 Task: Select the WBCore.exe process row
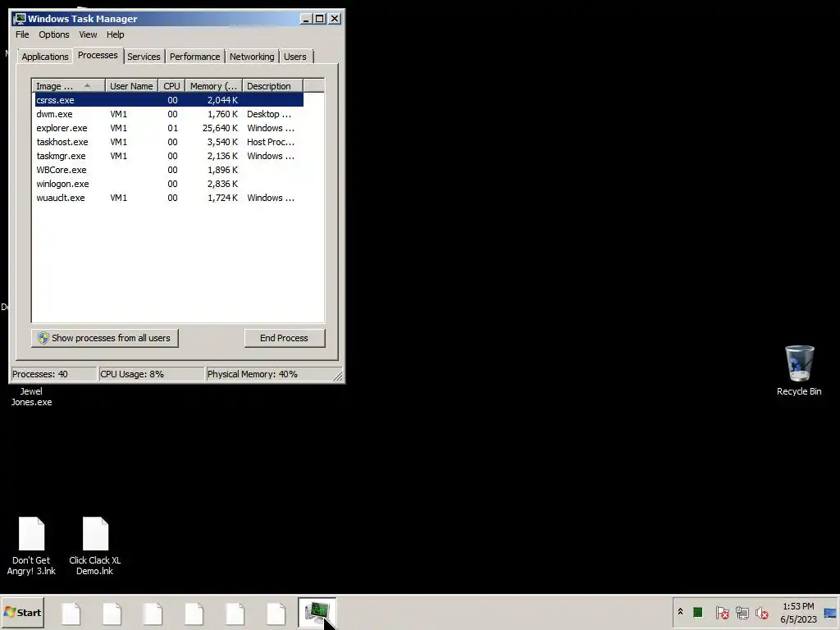pyautogui.click(x=169, y=170)
